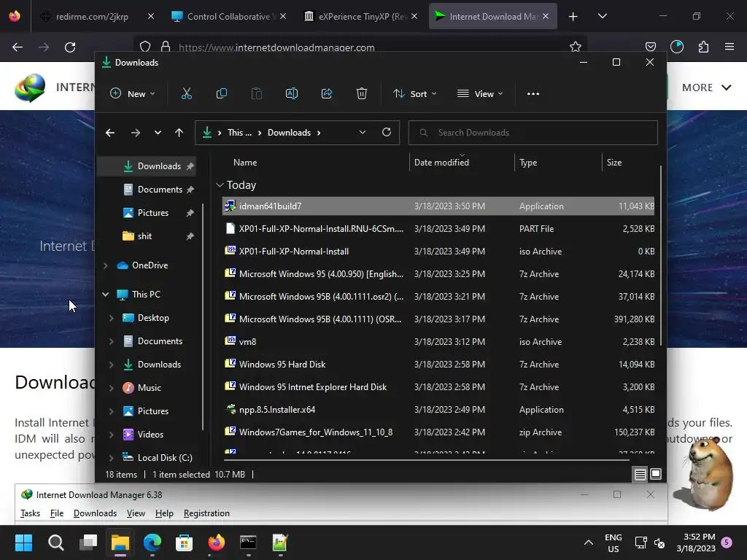Sort by Name column header
Screen dimensions: 747x560
[245, 163]
